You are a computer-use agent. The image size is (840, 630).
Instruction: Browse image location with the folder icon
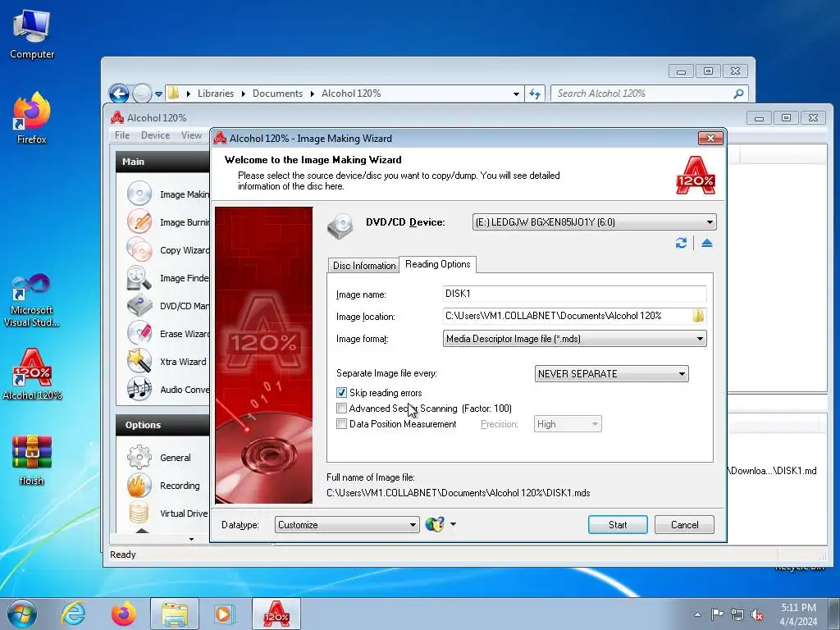pos(698,316)
